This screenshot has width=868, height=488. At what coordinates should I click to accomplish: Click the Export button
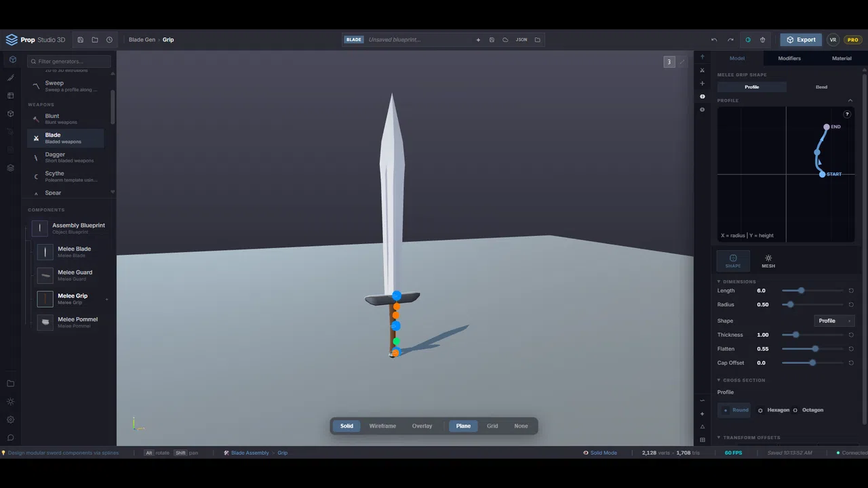point(801,40)
